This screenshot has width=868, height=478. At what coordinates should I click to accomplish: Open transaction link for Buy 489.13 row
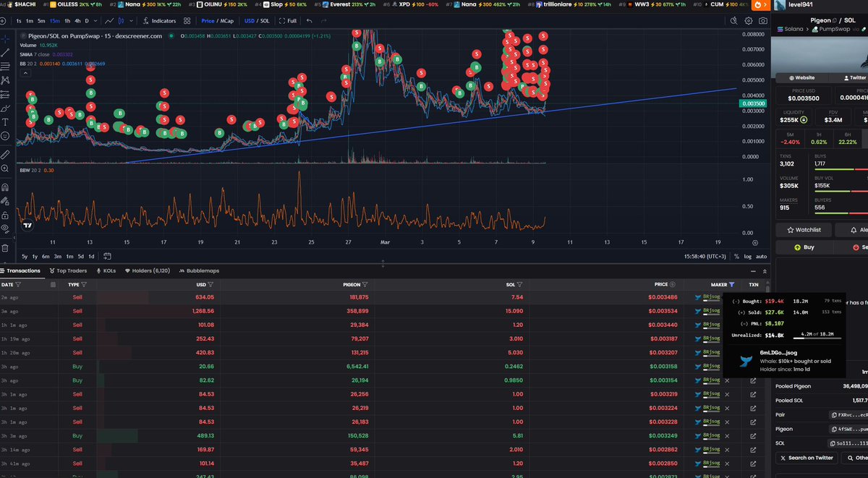(x=753, y=435)
